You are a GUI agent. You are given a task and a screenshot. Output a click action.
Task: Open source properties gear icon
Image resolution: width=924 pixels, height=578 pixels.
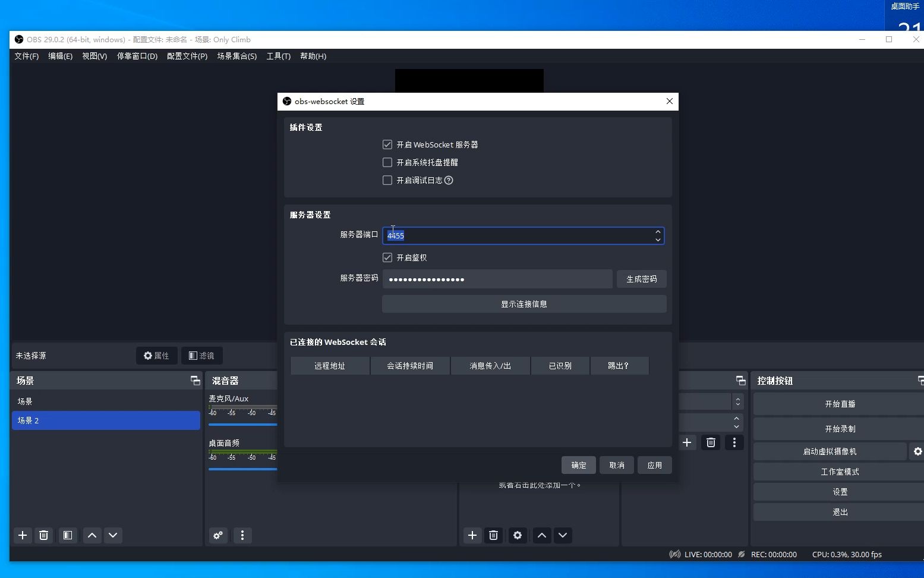point(518,535)
